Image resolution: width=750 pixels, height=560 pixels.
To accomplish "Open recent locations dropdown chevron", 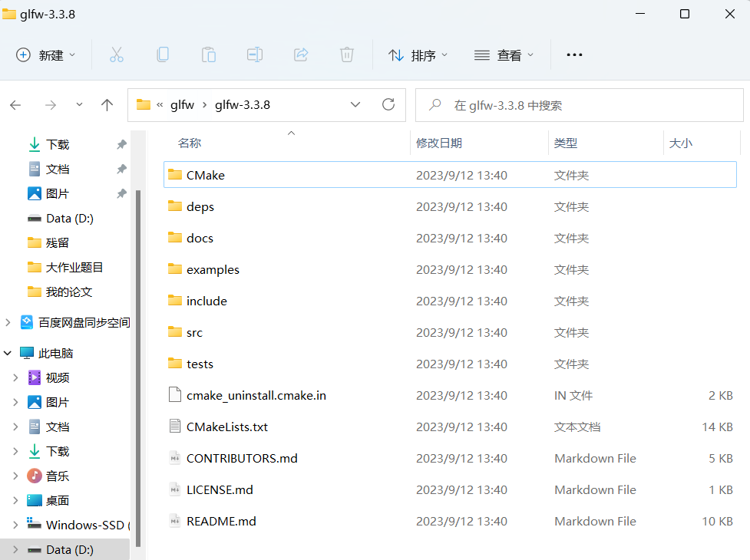I will tap(79, 104).
